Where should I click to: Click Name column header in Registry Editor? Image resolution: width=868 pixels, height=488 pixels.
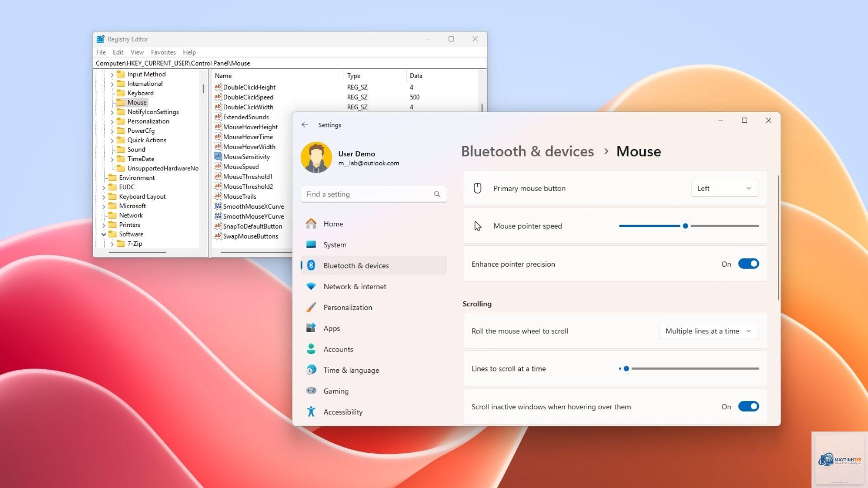point(278,76)
